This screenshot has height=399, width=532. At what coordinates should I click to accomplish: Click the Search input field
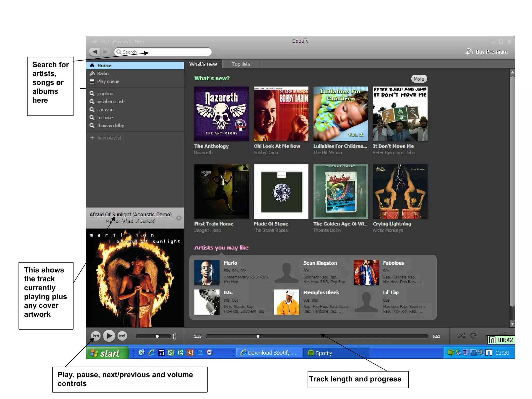tap(163, 52)
